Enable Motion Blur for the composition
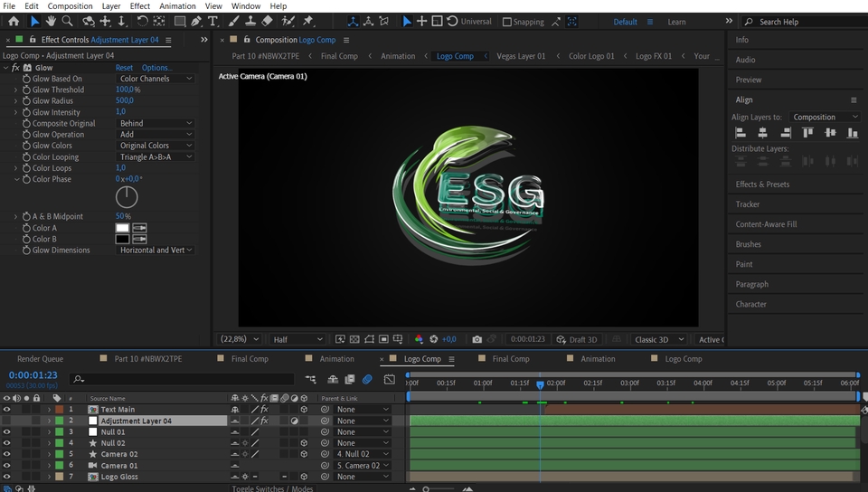The width and height of the screenshot is (868, 492). (367, 379)
